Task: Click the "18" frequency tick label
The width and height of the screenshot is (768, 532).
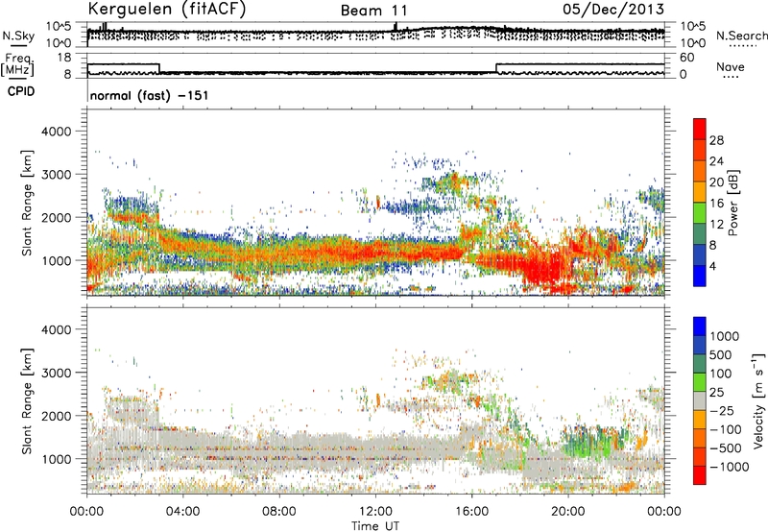Action: point(64,58)
